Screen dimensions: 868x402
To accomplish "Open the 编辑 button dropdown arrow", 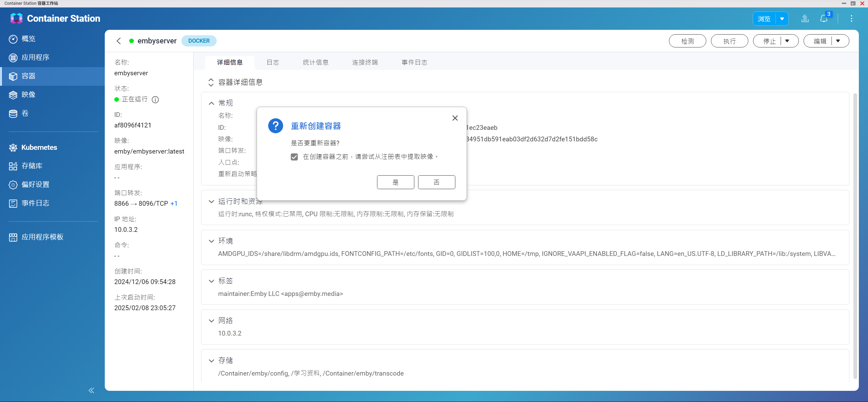I will [x=838, y=41].
